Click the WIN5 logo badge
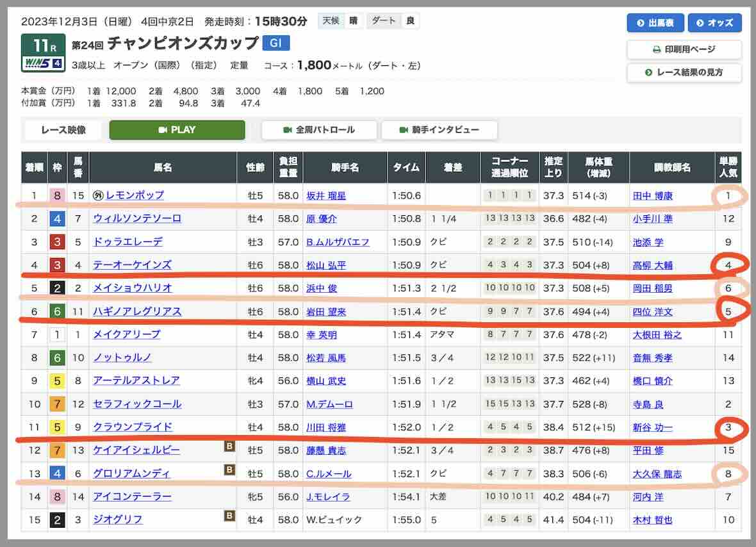Image resolution: width=756 pixels, height=547 pixels. coord(44,63)
